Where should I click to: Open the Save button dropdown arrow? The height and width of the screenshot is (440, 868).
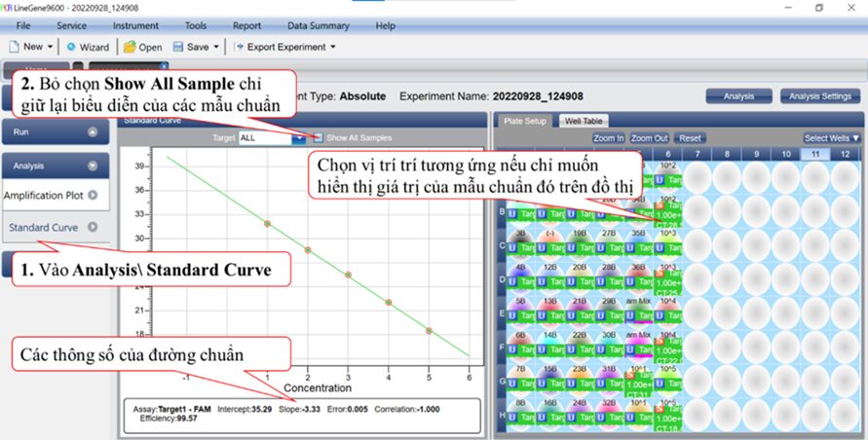pos(216,47)
